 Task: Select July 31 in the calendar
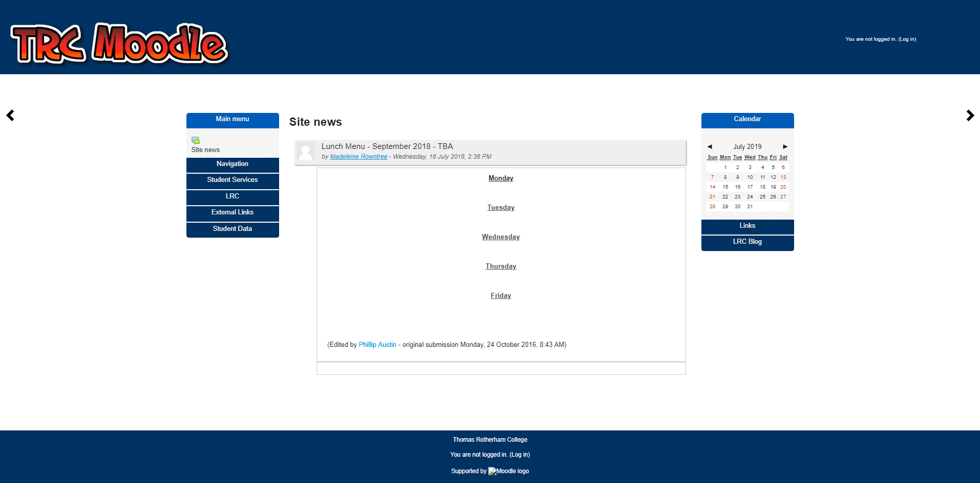pos(750,207)
